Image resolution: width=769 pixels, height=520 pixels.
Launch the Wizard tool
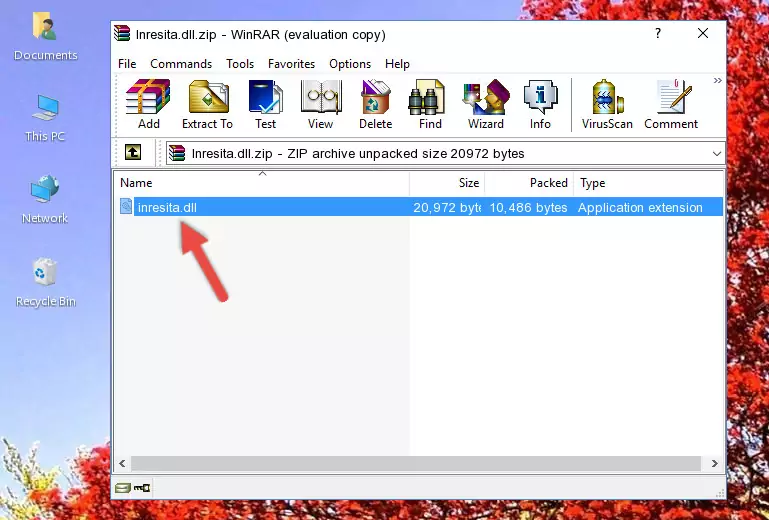pos(486,104)
